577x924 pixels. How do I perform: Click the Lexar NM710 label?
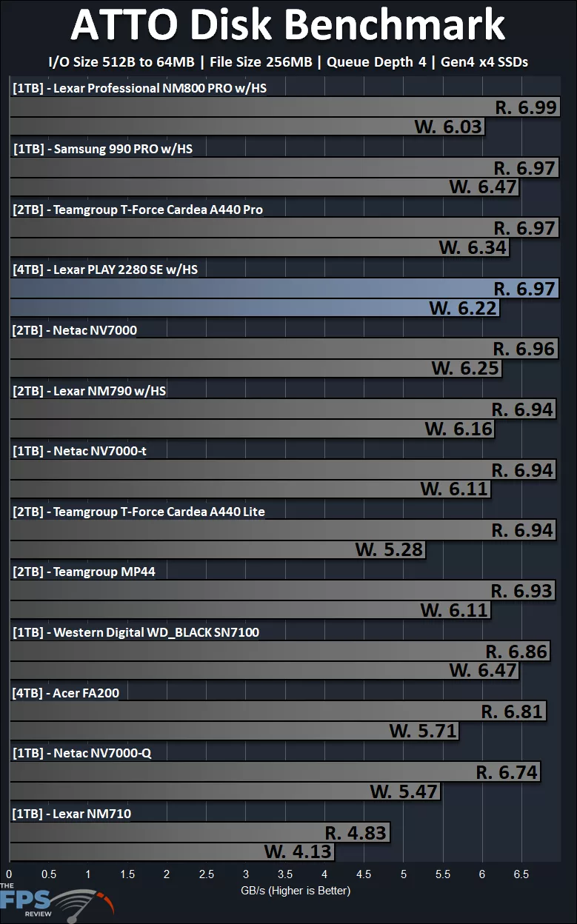(x=72, y=814)
